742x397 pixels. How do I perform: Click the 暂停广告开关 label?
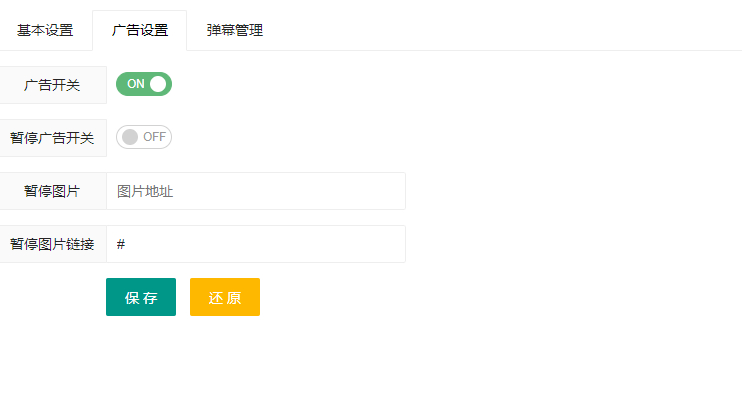(x=52, y=138)
